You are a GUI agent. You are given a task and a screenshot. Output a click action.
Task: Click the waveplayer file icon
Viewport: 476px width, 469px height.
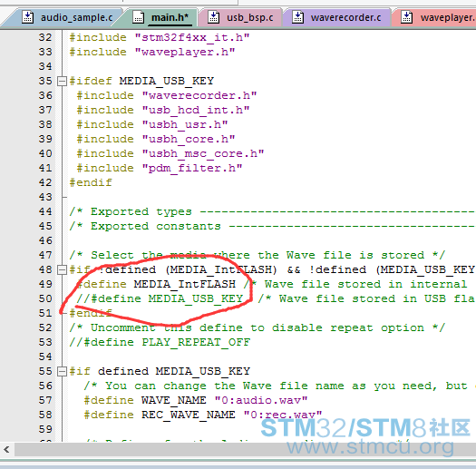click(406, 17)
